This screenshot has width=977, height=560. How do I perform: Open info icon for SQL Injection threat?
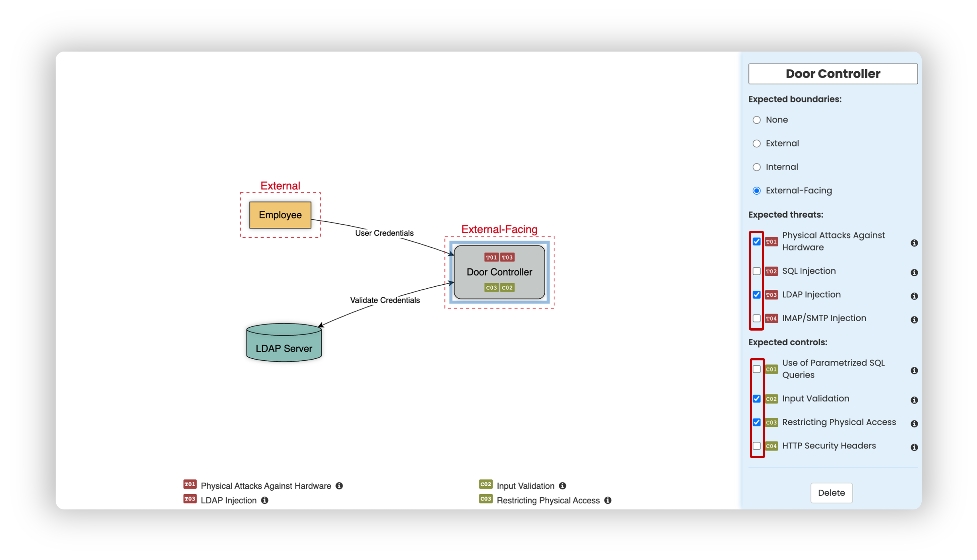coord(914,273)
